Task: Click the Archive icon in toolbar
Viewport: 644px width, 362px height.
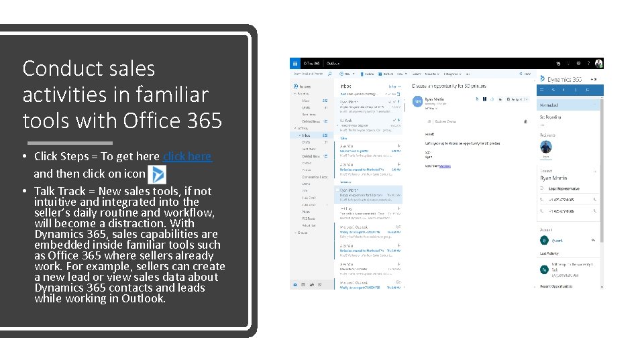Action: (380, 74)
